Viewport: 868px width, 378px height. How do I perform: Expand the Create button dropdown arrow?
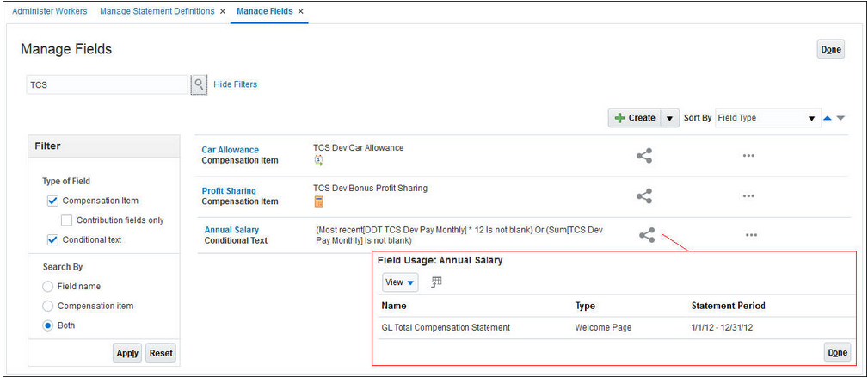[x=669, y=118]
